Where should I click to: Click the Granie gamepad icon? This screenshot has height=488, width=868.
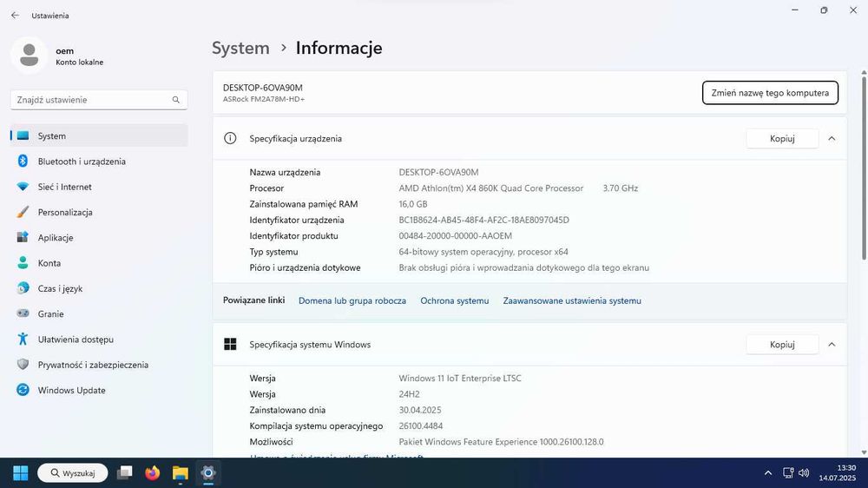point(23,313)
